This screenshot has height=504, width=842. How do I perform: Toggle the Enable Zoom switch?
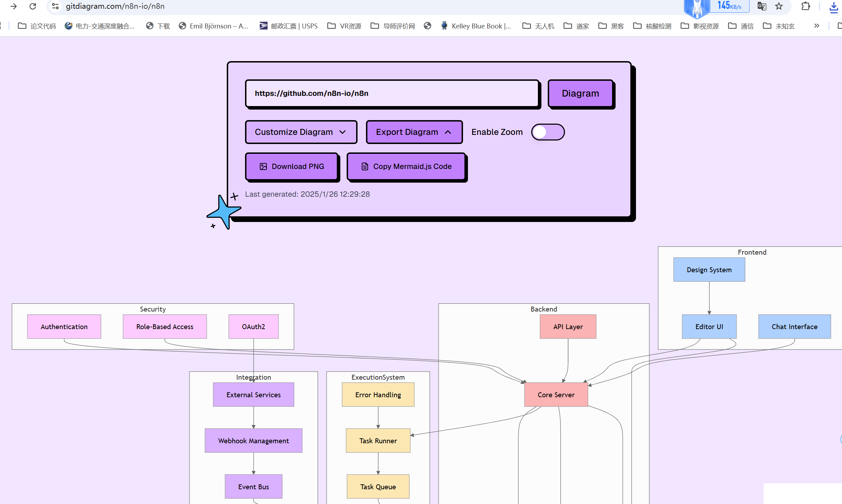click(x=548, y=132)
